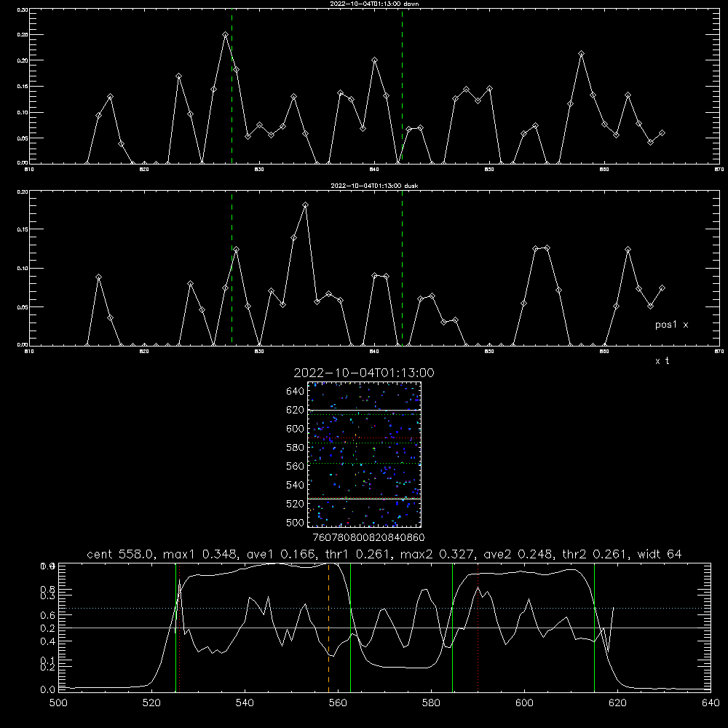This screenshot has height=728, width=728.
Task: Click the 'thr2 0.261' value
Action: [596, 554]
